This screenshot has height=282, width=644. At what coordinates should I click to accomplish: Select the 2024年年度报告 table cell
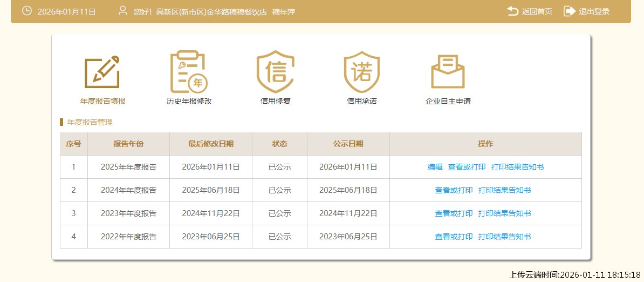tap(128, 190)
